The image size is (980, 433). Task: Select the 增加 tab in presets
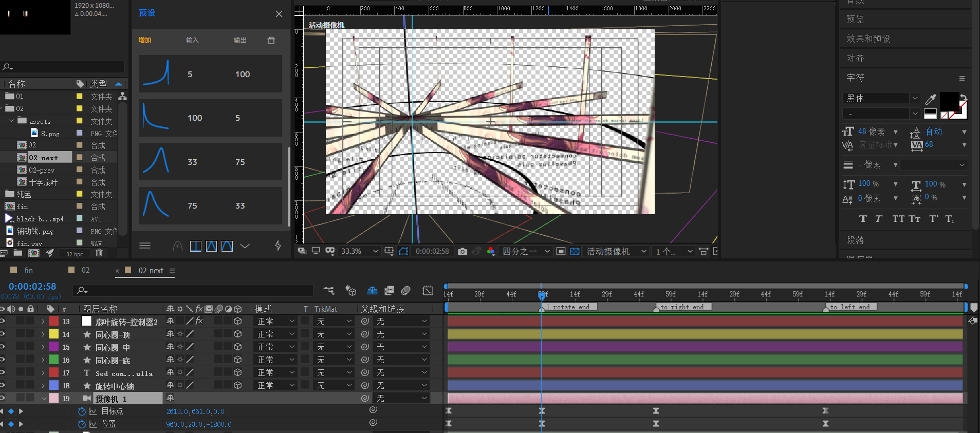(145, 40)
